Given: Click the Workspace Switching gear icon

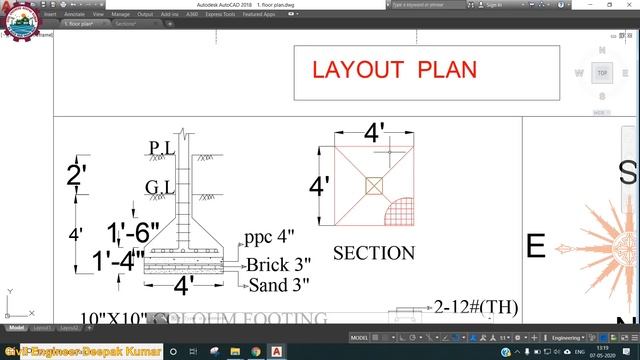Looking at the screenshot, I should [x=518, y=338].
